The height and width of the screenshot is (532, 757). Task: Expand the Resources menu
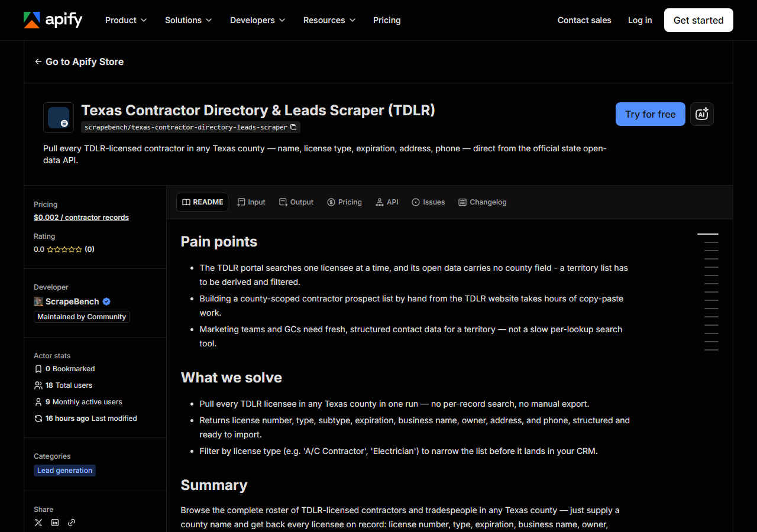(329, 20)
